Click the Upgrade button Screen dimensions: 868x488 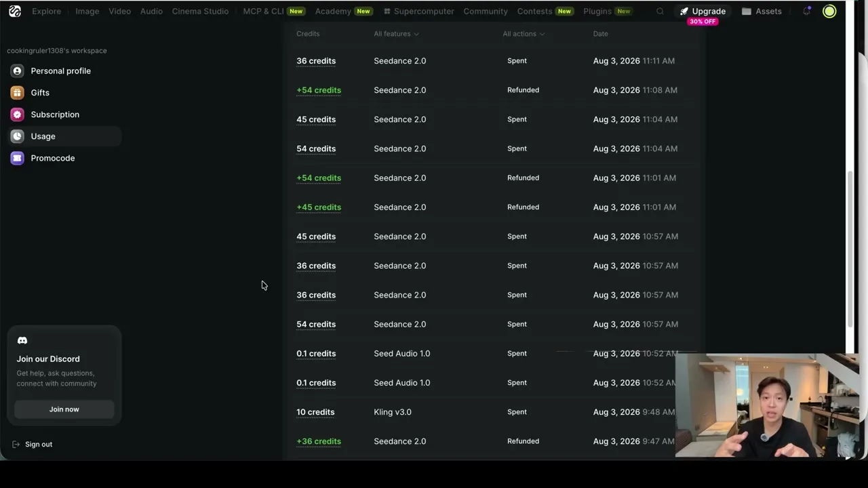pyautogui.click(x=703, y=12)
